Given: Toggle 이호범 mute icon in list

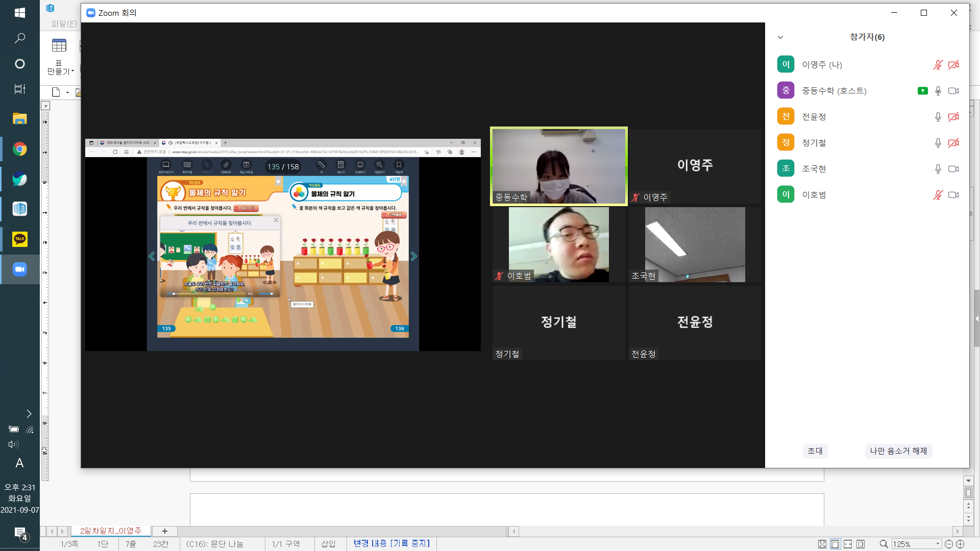Looking at the screenshot, I should pos(938,195).
